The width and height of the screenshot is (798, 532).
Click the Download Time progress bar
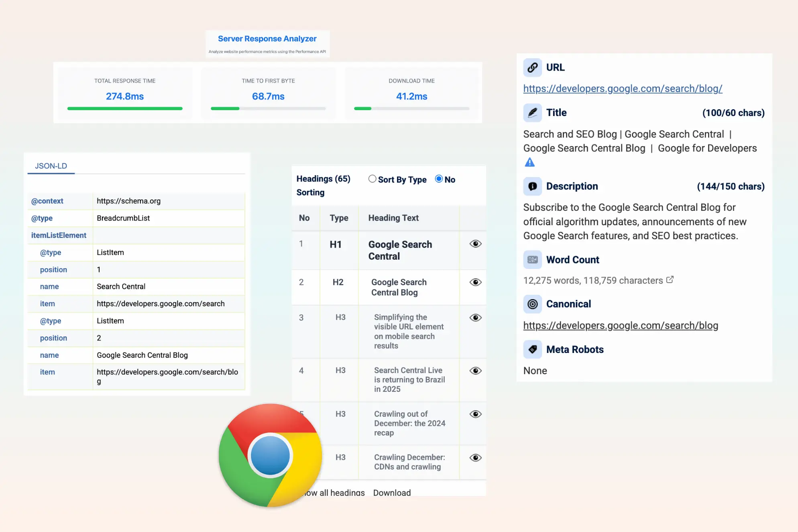(411, 108)
